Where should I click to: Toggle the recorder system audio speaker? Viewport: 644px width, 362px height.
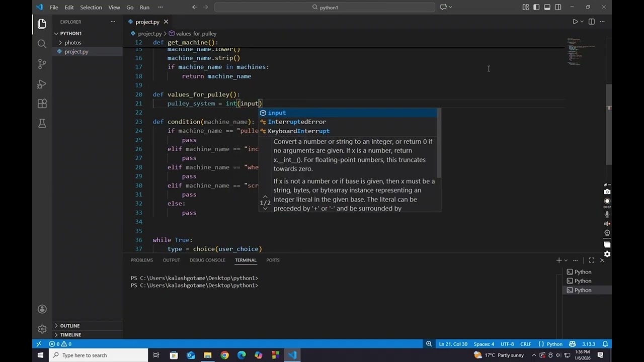pyautogui.click(x=607, y=223)
